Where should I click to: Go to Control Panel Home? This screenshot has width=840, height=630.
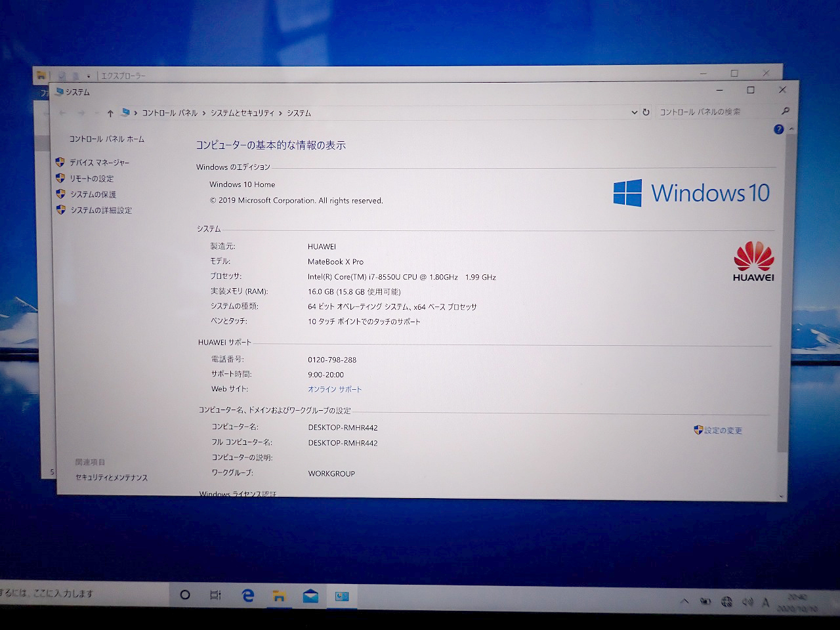[106, 139]
